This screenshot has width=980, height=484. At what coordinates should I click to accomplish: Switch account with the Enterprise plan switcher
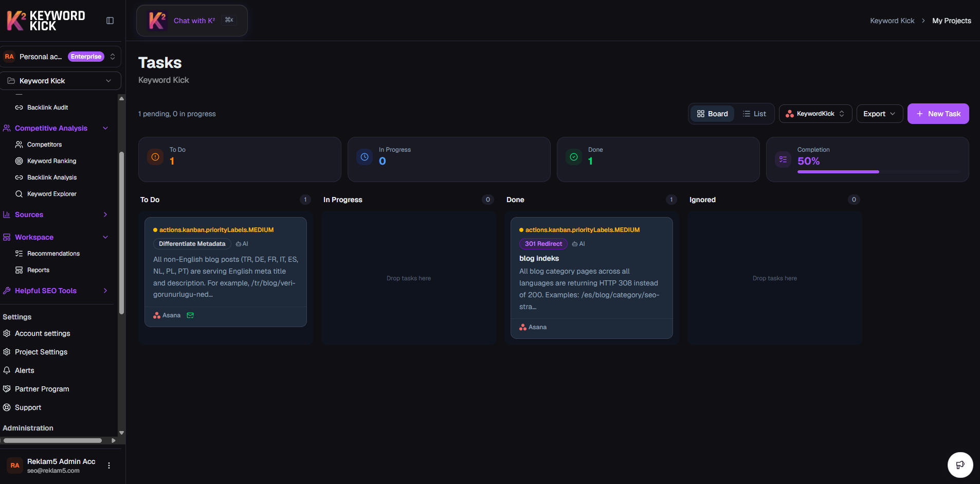[x=113, y=57]
